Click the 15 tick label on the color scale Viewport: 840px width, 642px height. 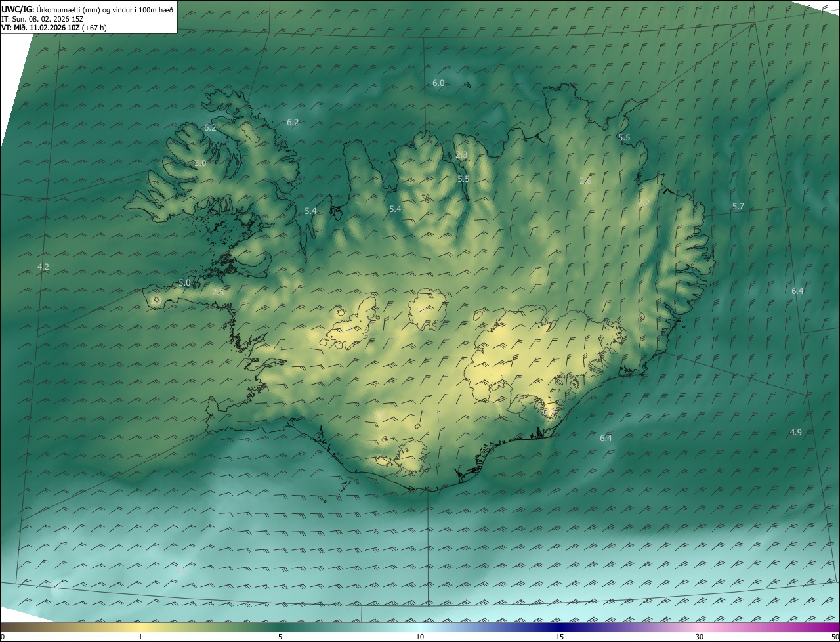560,637
